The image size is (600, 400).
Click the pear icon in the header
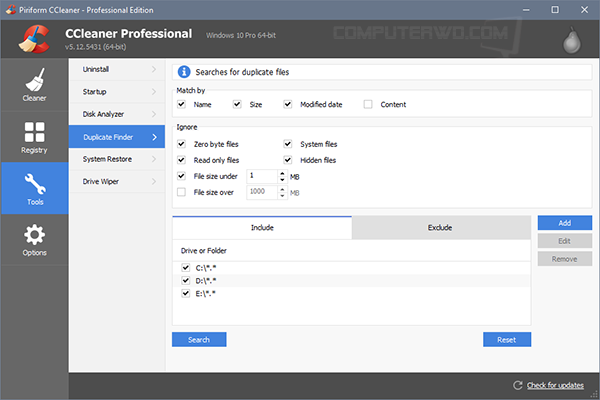tap(572, 40)
